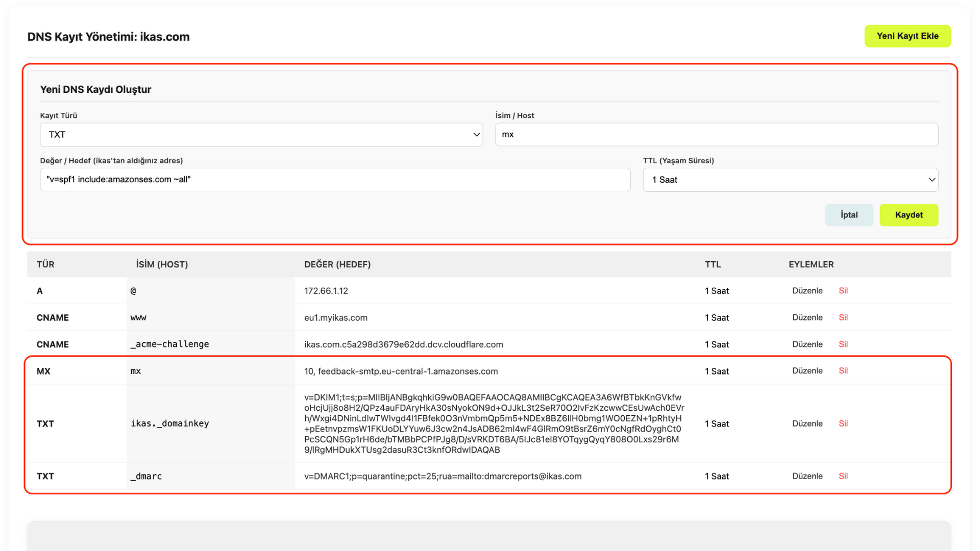Click the DEĞER (HEDEF) column header
The image size is (980, 551).
pyautogui.click(x=337, y=264)
